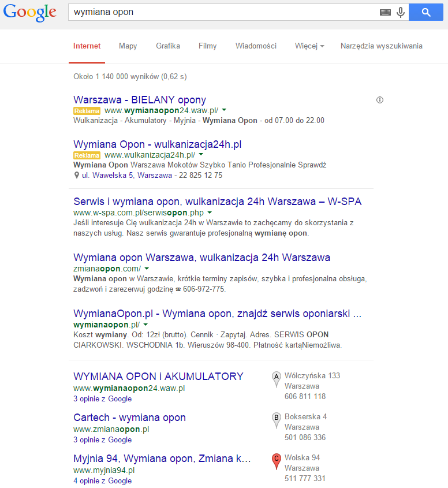The width and height of the screenshot is (448, 488).
Task: Click the blue search magnifier button
Action: (x=426, y=13)
